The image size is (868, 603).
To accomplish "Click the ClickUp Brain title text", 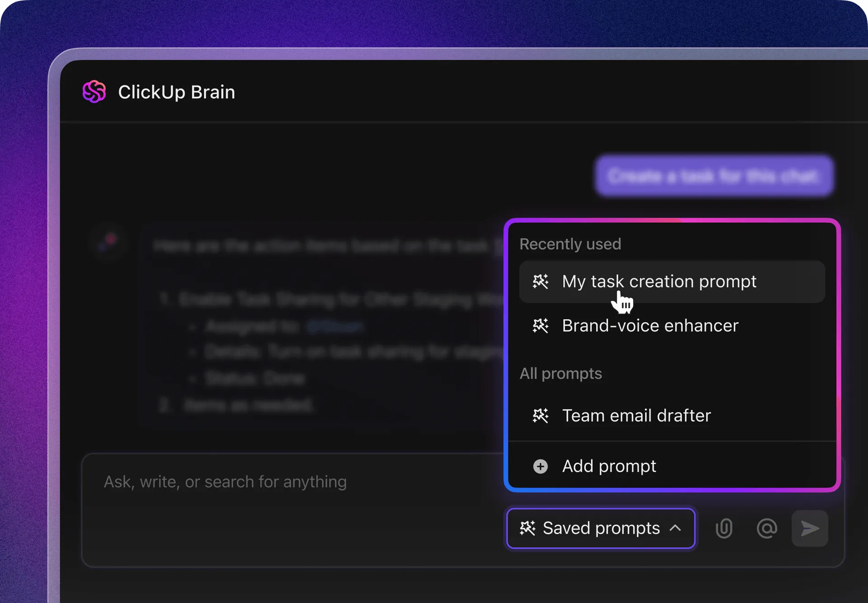I will coord(177,92).
